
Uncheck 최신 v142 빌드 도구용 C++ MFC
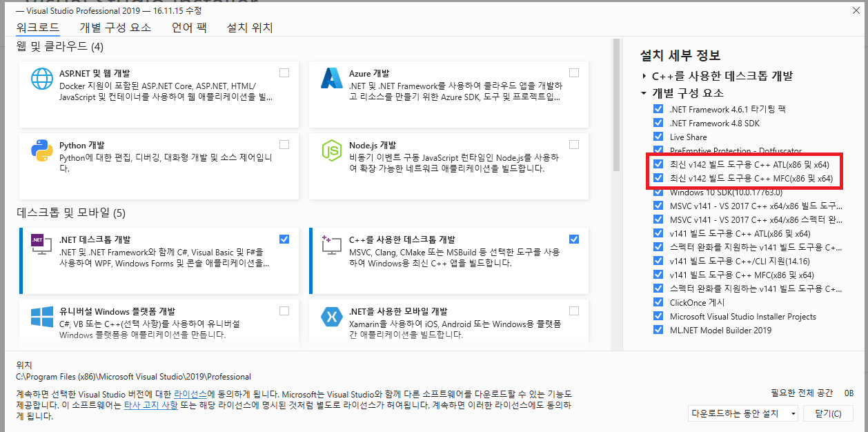click(658, 178)
